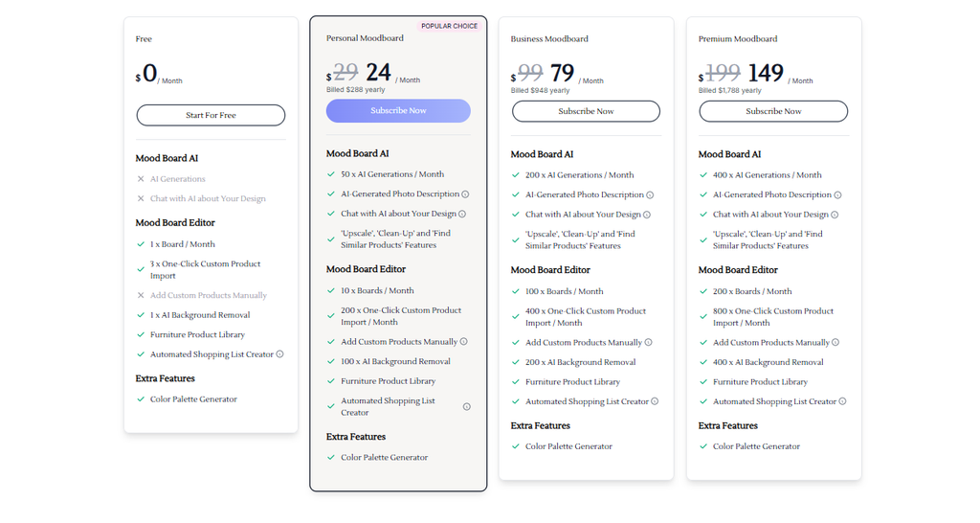The height and width of the screenshot is (523, 980).
Task: Click Subscribe Now for Business Moodboard
Action: click(586, 111)
